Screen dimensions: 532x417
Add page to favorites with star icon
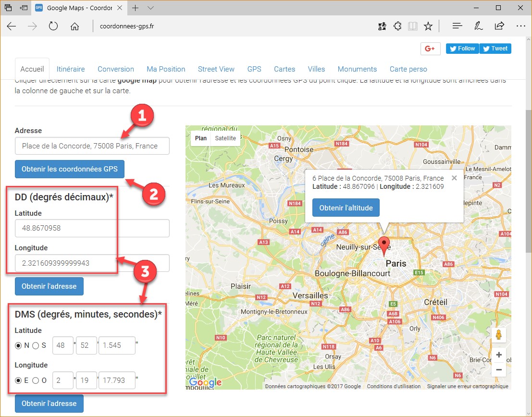point(428,26)
